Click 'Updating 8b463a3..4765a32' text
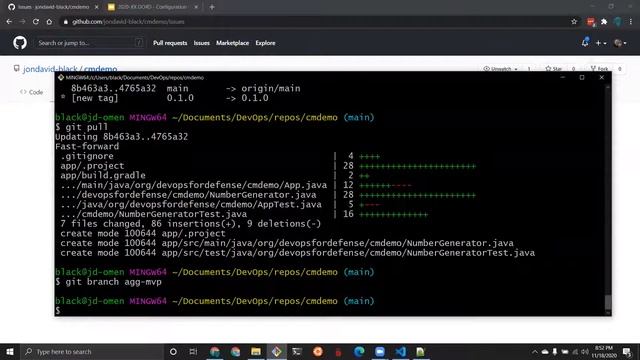The image size is (640, 360). (122, 137)
